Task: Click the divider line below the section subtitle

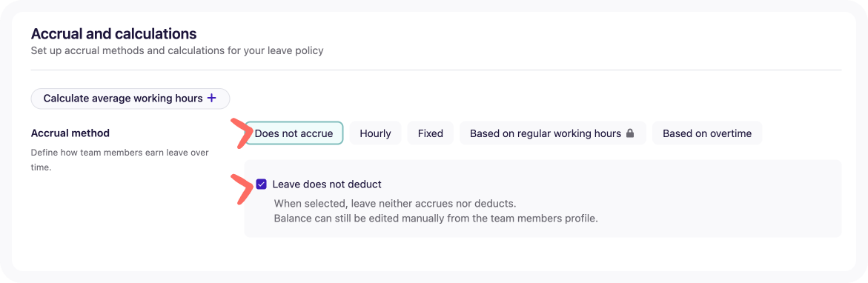Action: coord(436,70)
